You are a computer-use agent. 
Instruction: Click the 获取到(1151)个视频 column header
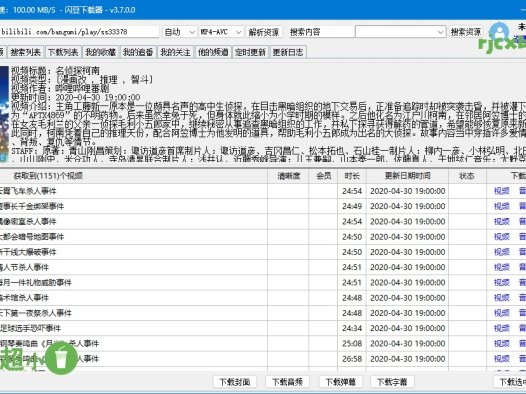pos(134,176)
